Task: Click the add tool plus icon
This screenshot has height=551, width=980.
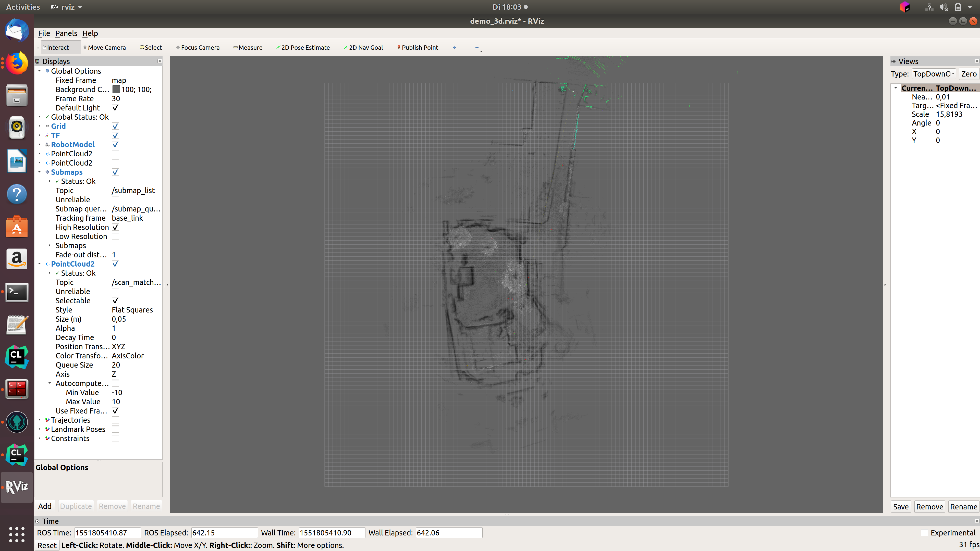Action: tap(454, 47)
